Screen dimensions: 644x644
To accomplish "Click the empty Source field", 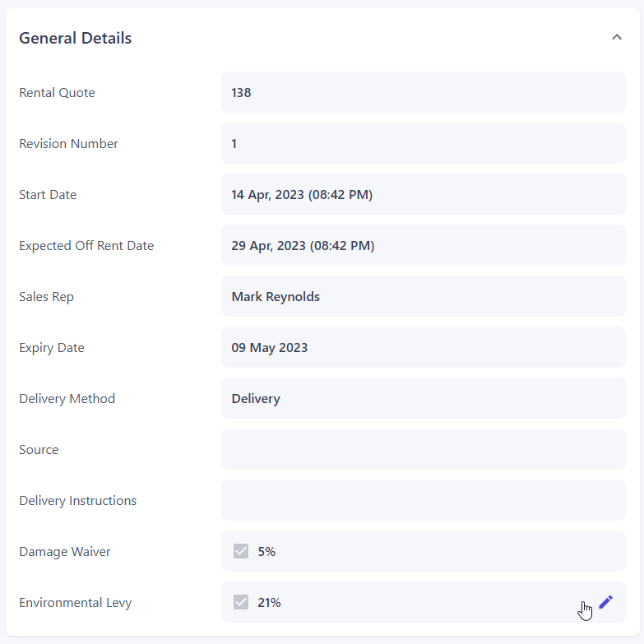I will [423, 449].
